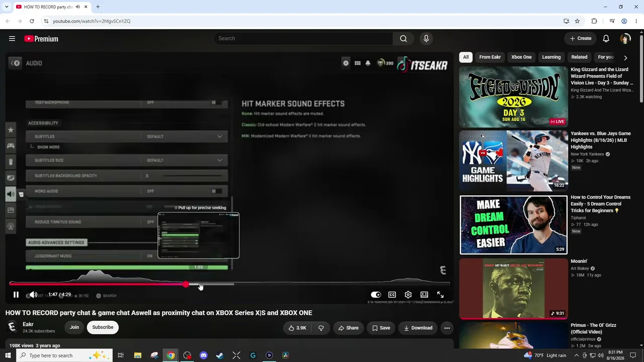The image size is (644, 362).
Task: Select the From Eakr filter chip
Action: click(490, 57)
